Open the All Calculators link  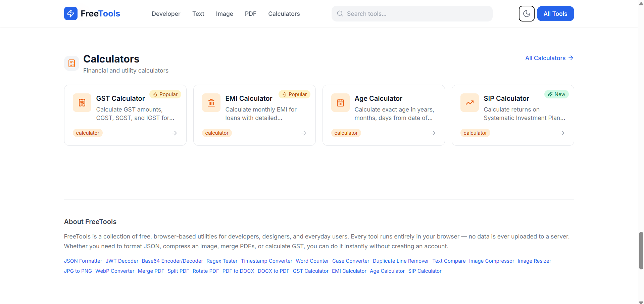(x=549, y=58)
